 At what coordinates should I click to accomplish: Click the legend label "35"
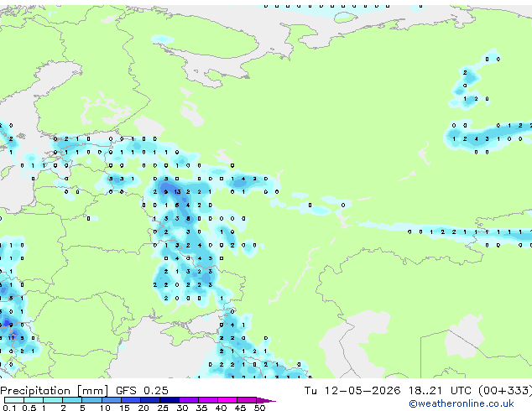(x=201, y=408)
